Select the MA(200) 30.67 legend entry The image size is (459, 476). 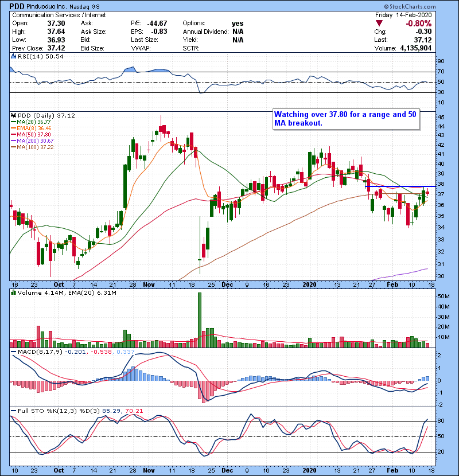[x=32, y=141]
